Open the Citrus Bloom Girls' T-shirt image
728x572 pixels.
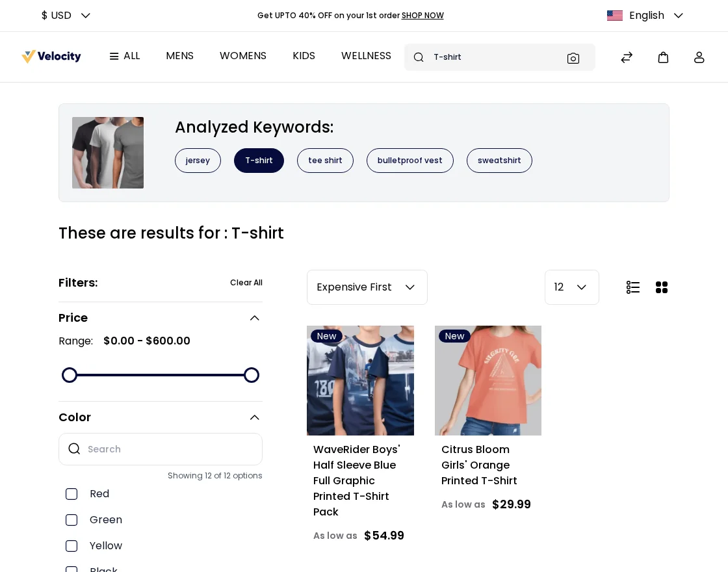point(488,381)
